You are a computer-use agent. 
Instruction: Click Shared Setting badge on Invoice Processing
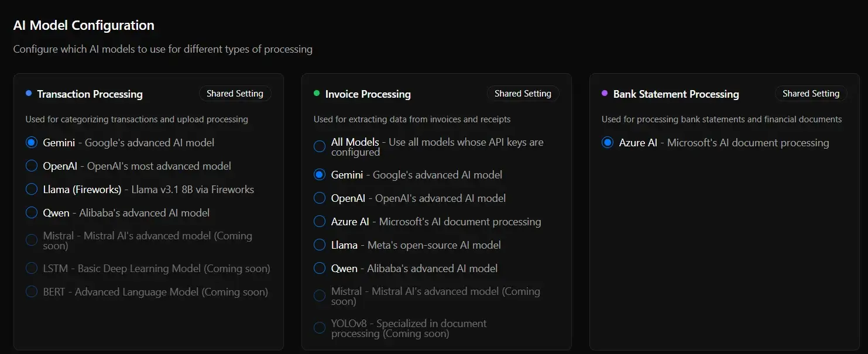click(523, 94)
